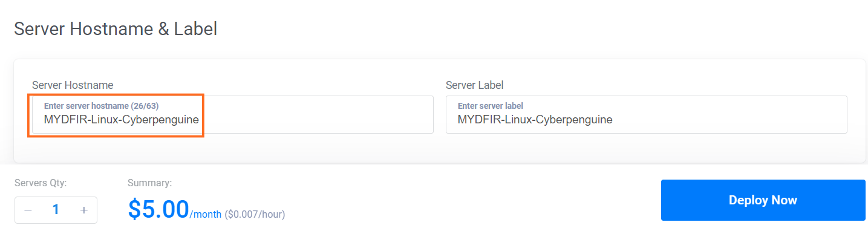Click the Servers Qty: label
868x231 pixels.
pos(41,183)
